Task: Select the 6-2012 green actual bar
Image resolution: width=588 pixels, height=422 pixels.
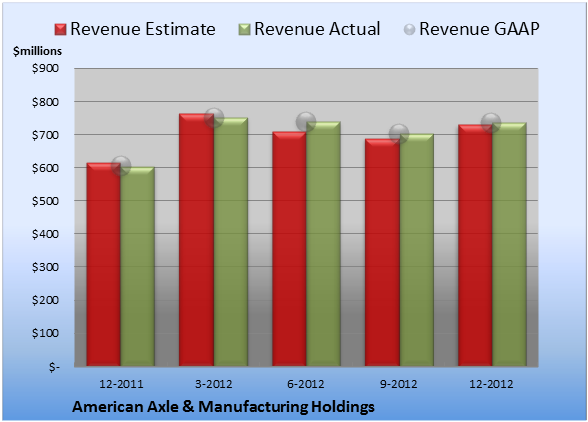Action: click(323, 244)
